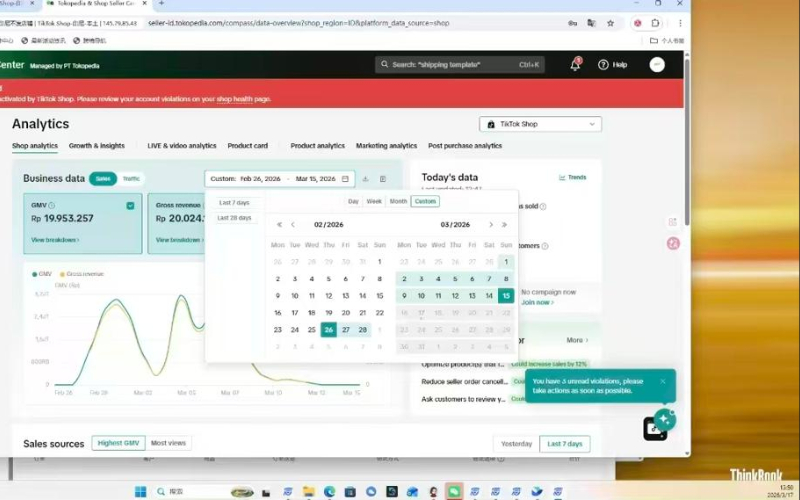Image resolution: width=800 pixels, height=500 pixels.
Task: Open the Shop analytics tab
Action: pyautogui.click(x=35, y=146)
